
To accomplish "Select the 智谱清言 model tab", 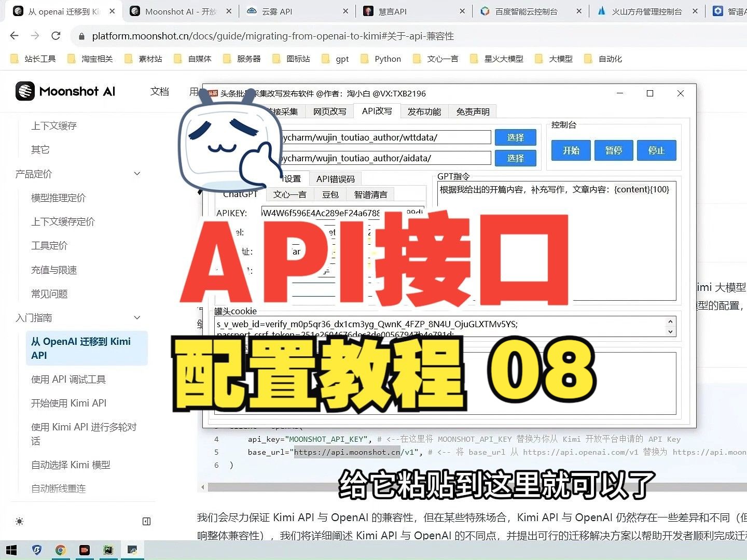I will tap(371, 194).
